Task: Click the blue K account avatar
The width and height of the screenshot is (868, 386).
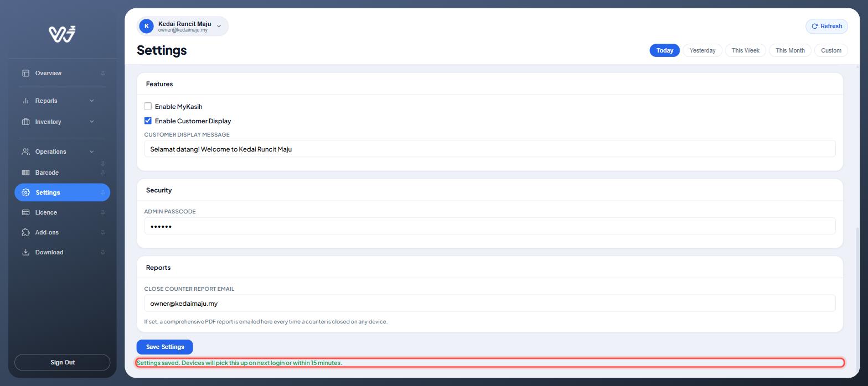Action: point(146,26)
